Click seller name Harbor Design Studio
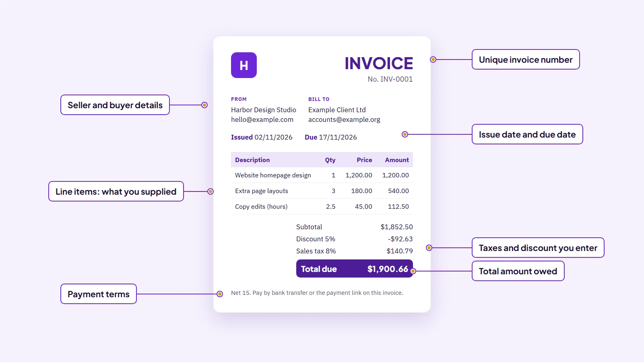 point(264,110)
